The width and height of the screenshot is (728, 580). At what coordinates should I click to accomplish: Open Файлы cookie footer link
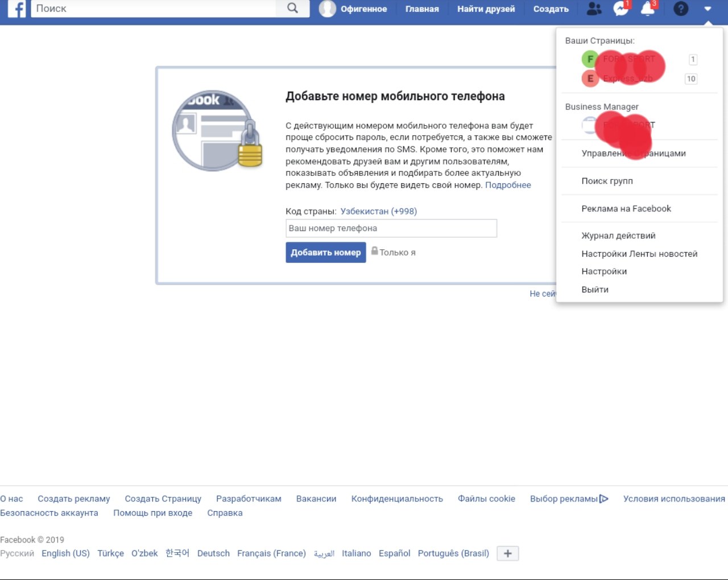click(486, 499)
